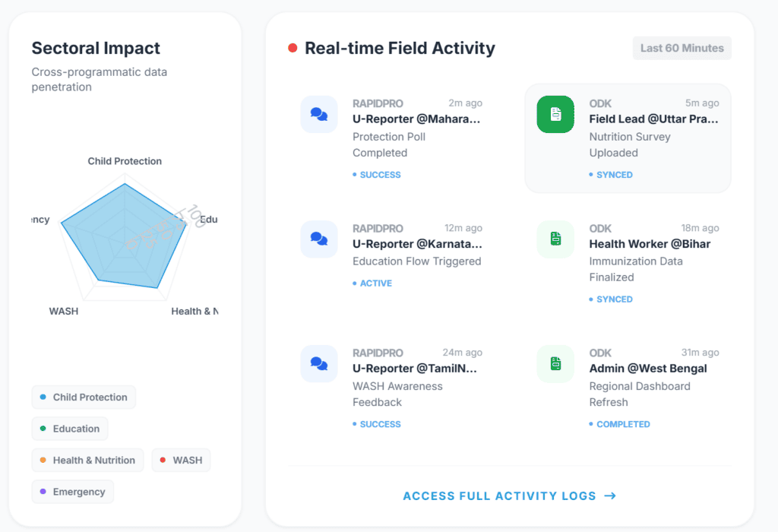Toggle the WASH legend chip

click(181, 460)
